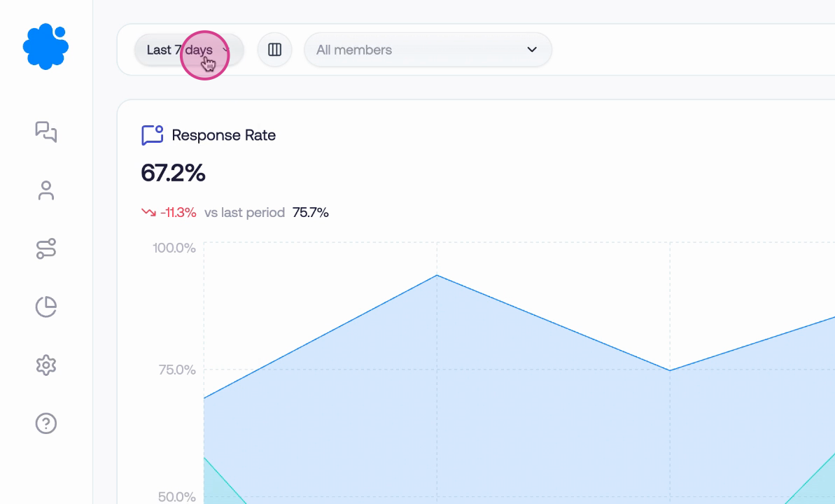Click the Response Rate title
The image size is (835, 504).
224,135
